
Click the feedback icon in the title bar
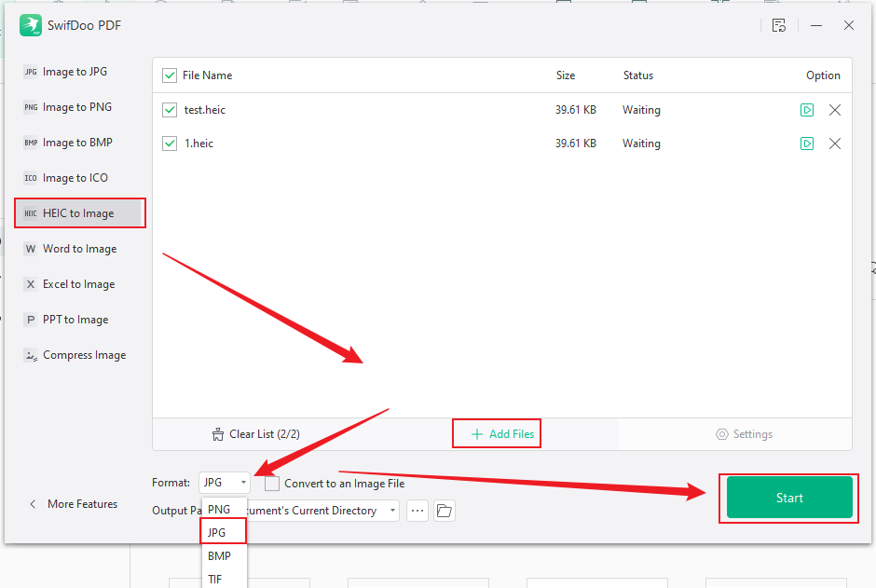(x=779, y=25)
